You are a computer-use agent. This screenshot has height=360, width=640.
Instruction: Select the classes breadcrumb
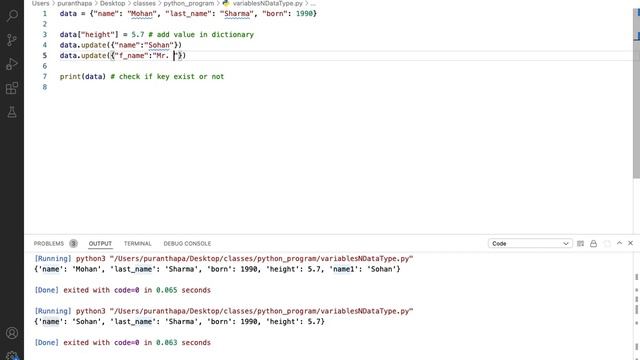(x=144, y=3)
